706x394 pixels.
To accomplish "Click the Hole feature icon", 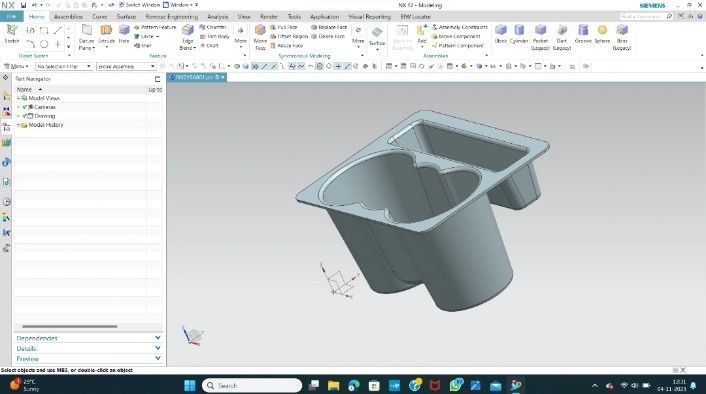I will 124,35.
